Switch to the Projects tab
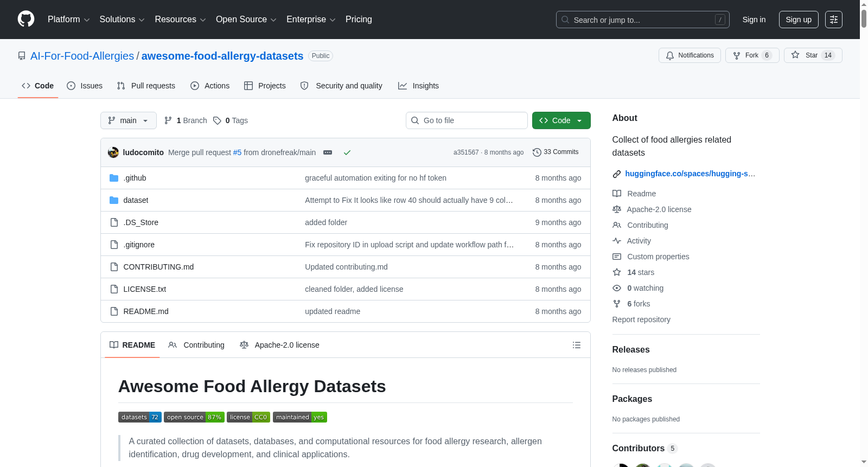This screenshot has height=467, width=868. (x=265, y=86)
